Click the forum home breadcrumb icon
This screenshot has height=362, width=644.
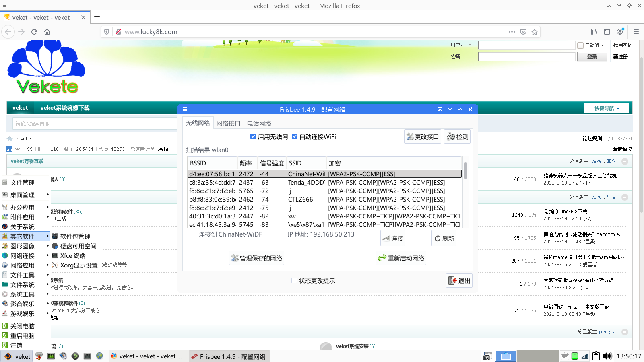[10, 139]
